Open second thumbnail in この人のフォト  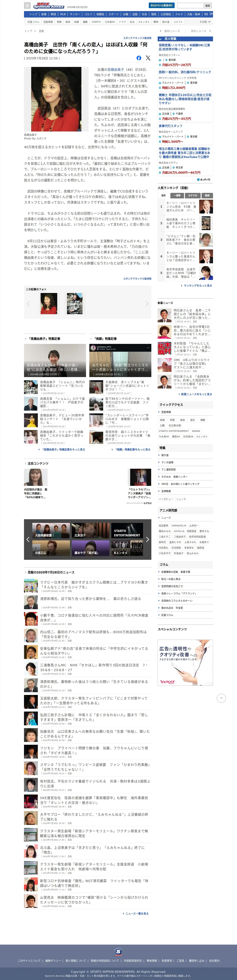[x=75, y=303]
